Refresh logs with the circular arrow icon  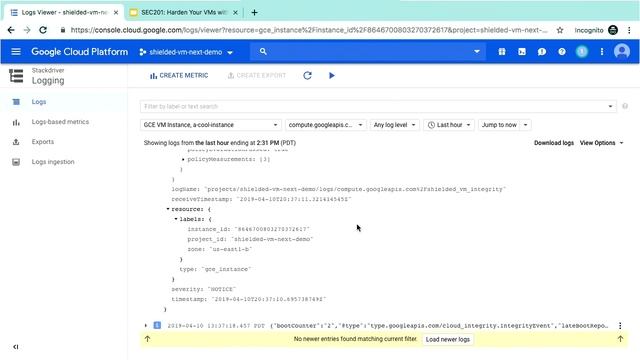tap(307, 76)
